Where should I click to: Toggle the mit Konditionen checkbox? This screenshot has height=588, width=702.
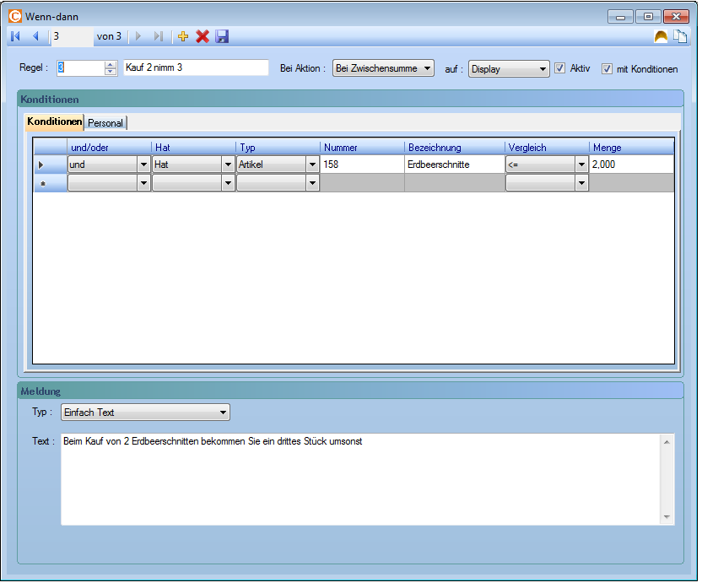(607, 68)
